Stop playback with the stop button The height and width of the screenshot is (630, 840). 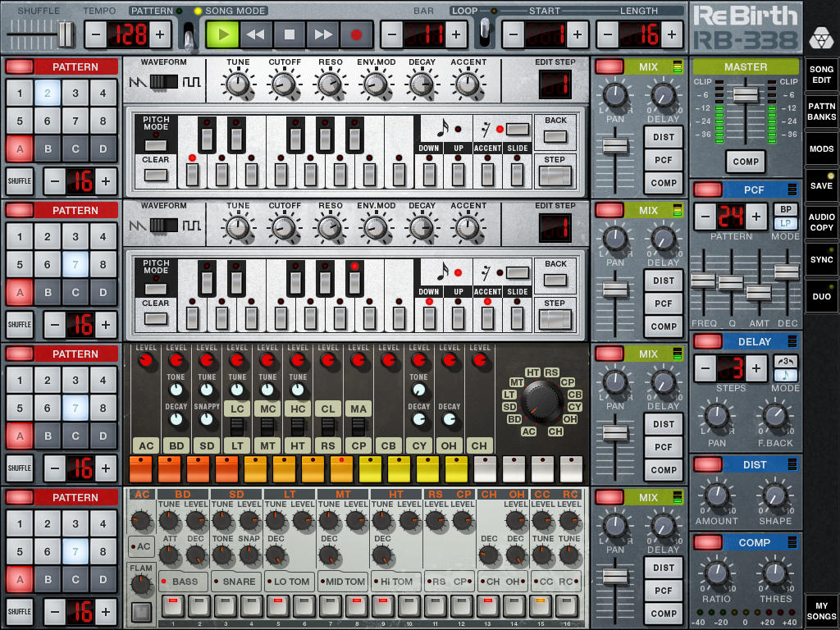coord(289,34)
